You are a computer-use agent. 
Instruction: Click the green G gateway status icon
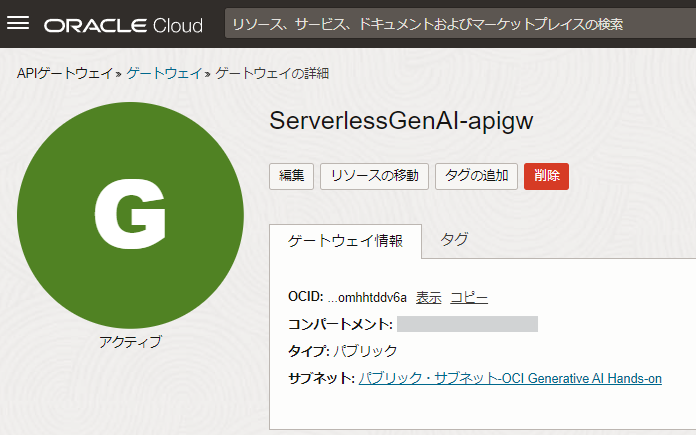click(x=130, y=215)
